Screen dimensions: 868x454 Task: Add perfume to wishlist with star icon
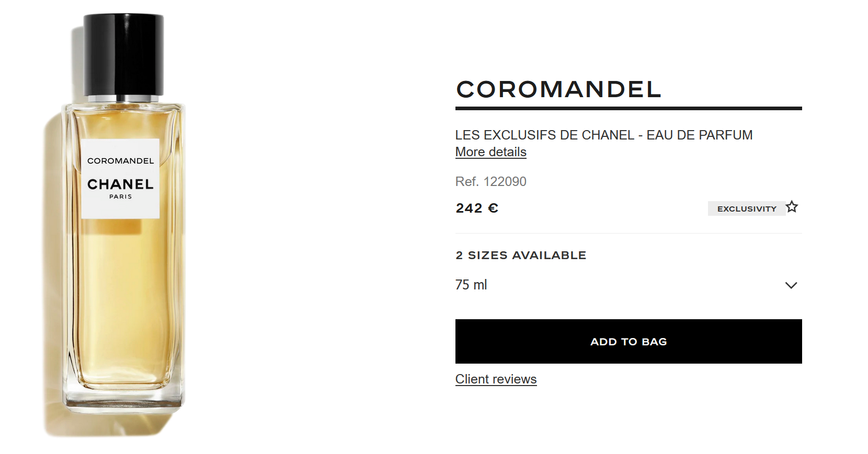coord(792,207)
